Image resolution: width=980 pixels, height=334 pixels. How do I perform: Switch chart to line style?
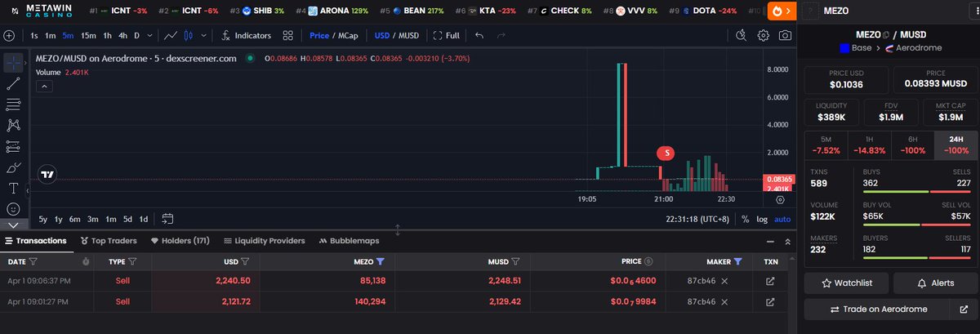[170, 36]
